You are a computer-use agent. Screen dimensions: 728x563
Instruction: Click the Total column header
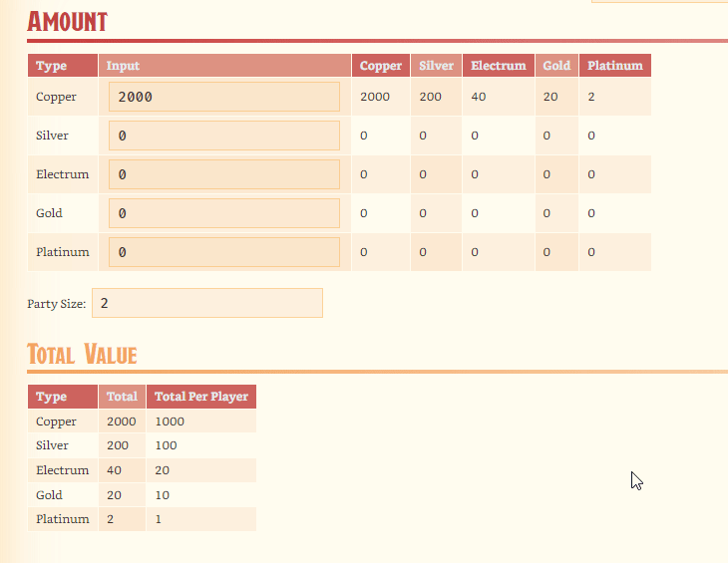pos(122,397)
